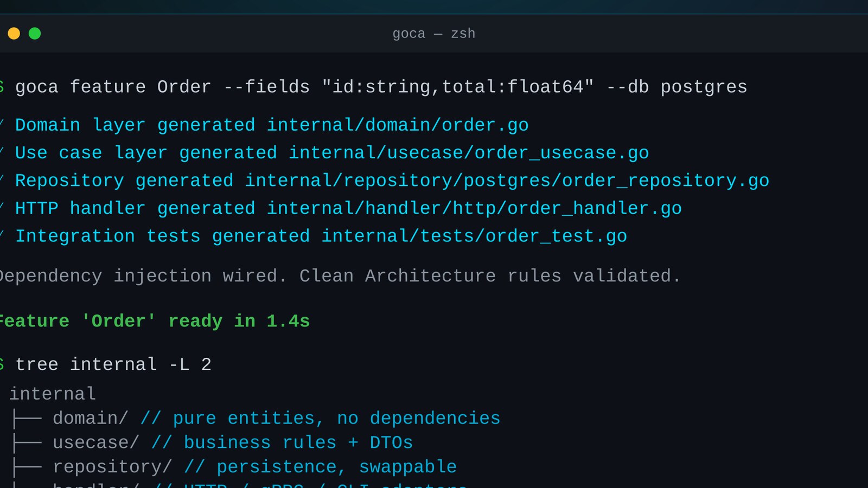Click the green maximize window button
The image size is (868, 488).
tap(35, 34)
